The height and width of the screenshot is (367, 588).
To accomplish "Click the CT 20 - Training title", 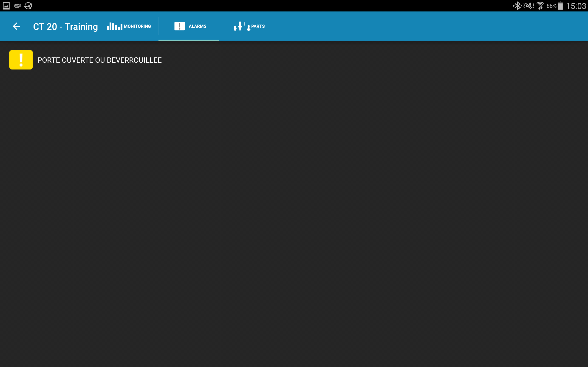I will pyautogui.click(x=65, y=27).
